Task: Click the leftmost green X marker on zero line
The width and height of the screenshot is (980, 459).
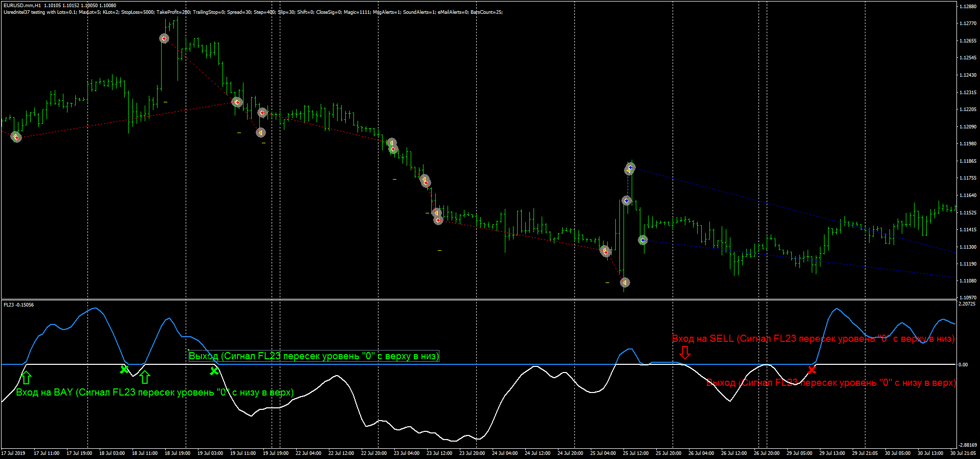Action: click(124, 369)
